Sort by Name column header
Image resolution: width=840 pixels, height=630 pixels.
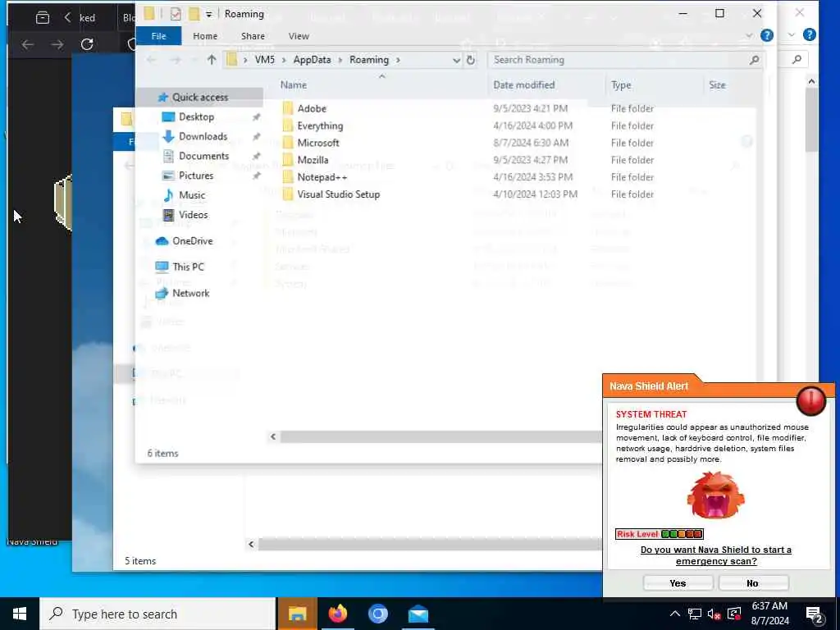294,84
